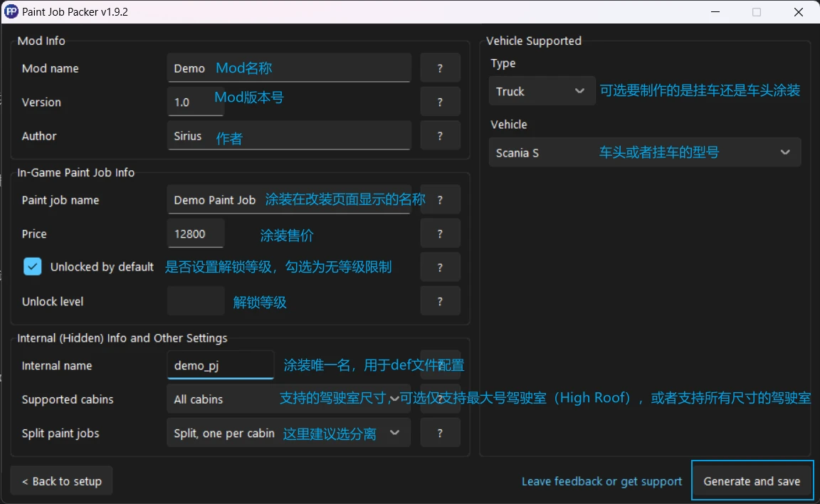Go back using Back to setup

click(62, 481)
